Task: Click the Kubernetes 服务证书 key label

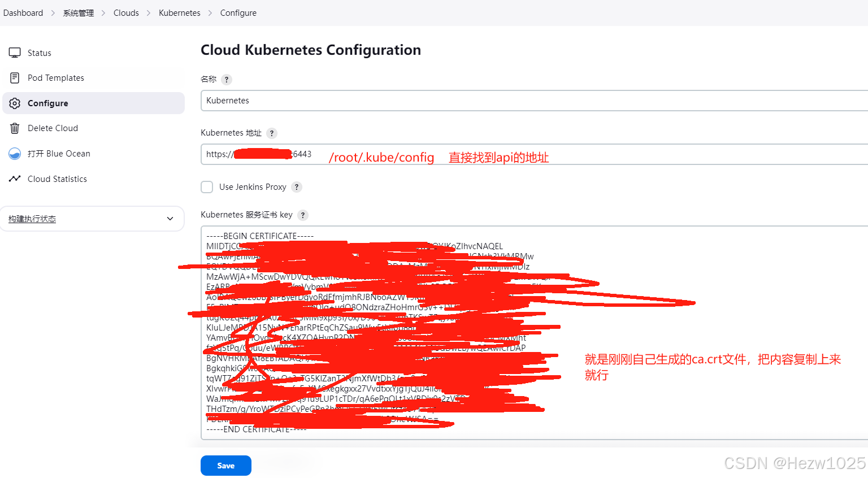Action: [247, 215]
